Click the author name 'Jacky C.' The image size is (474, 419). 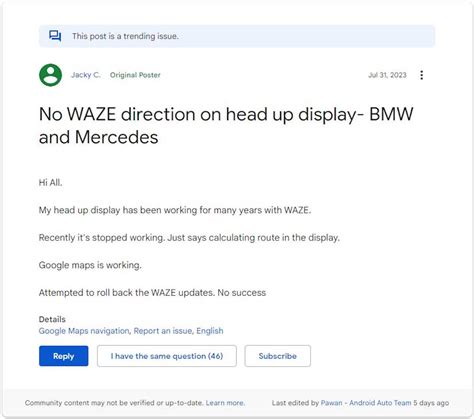86,75
